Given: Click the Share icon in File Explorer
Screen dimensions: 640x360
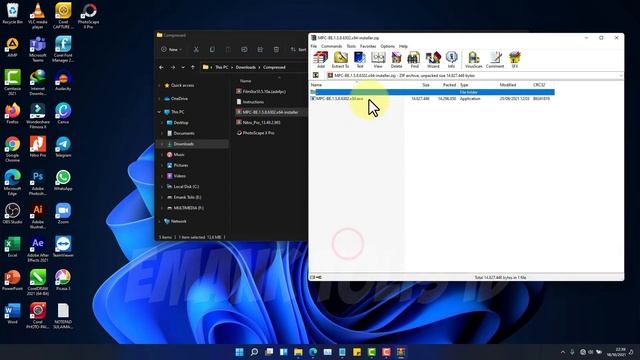Looking at the screenshot, I should click(x=260, y=49).
